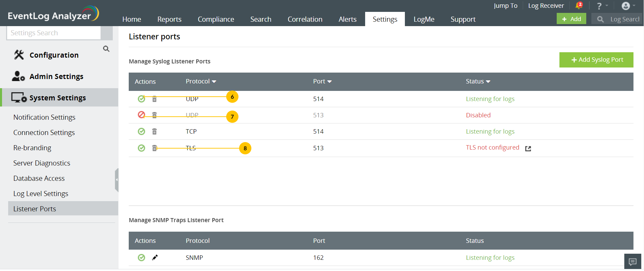Open the chat feedback icon
Screen dimensions: 644x271
click(x=632, y=262)
